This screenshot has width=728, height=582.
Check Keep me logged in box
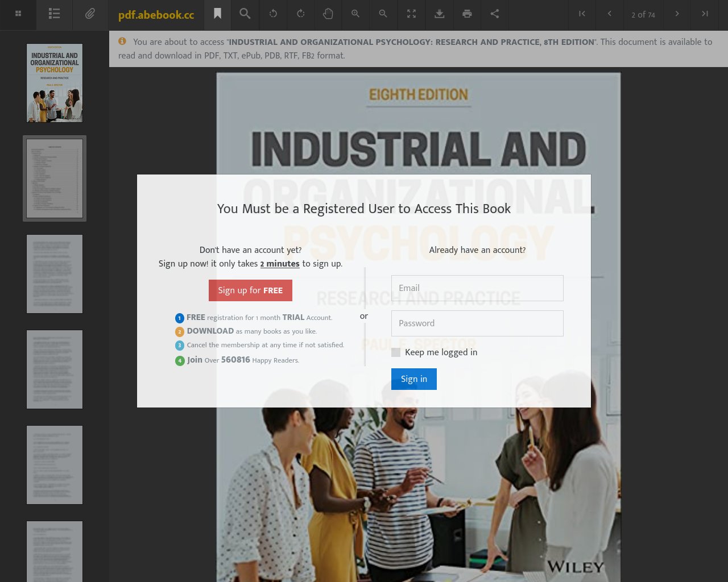point(396,352)
